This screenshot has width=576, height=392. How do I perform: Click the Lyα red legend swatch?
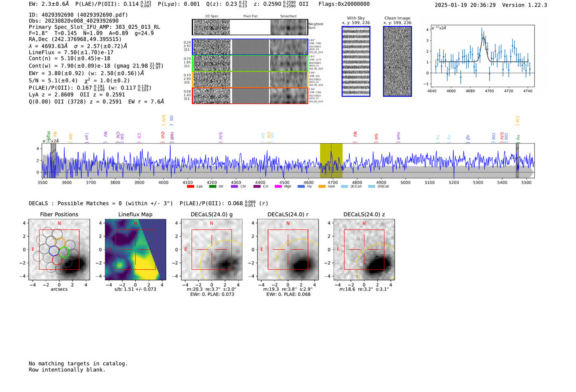[x=190, y=186]
